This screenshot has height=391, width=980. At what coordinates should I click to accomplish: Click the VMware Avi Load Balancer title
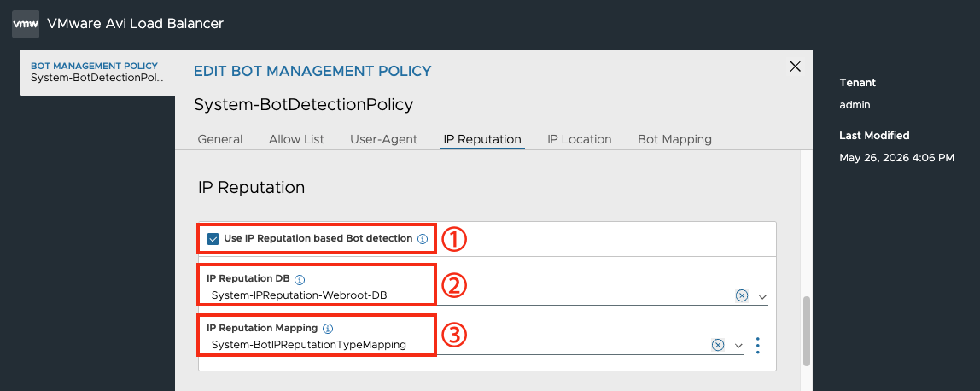tap(135, 24)
